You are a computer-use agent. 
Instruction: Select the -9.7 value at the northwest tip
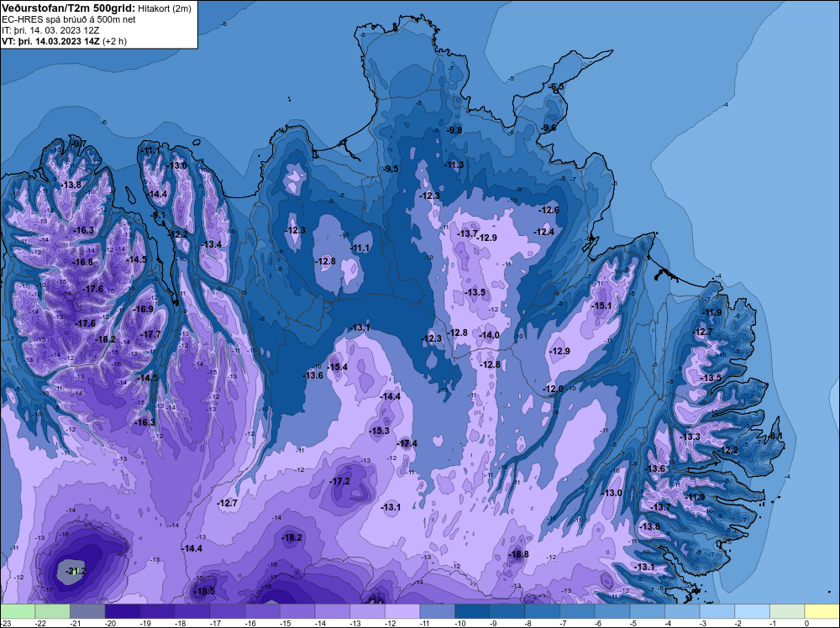[x=77, y=144]
